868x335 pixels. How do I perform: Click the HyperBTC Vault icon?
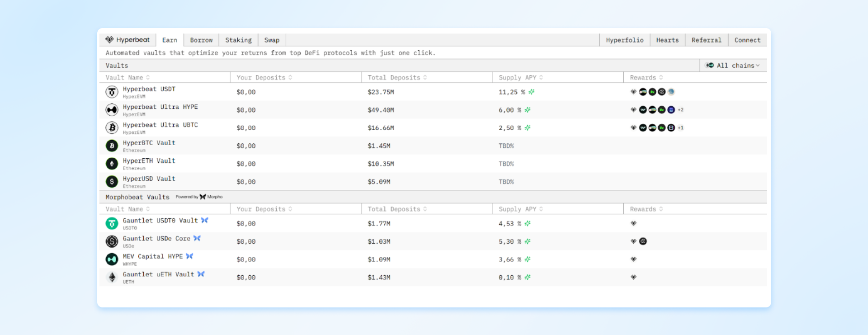112,146
